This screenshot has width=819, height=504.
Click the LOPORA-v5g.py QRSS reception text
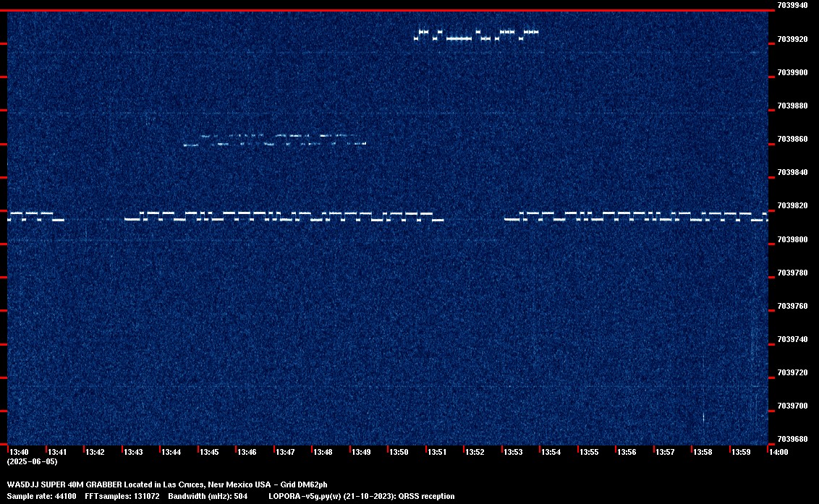[x=362, y=496]
